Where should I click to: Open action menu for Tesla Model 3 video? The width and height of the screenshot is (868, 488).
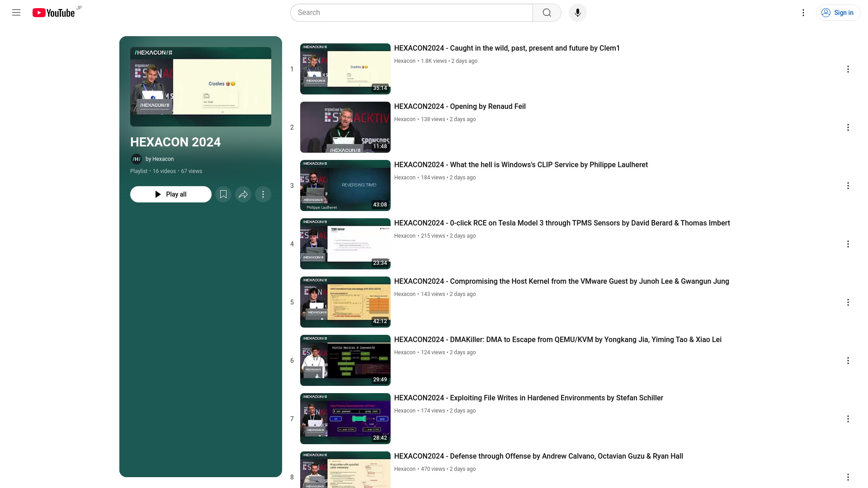click(x=848, y=244)
